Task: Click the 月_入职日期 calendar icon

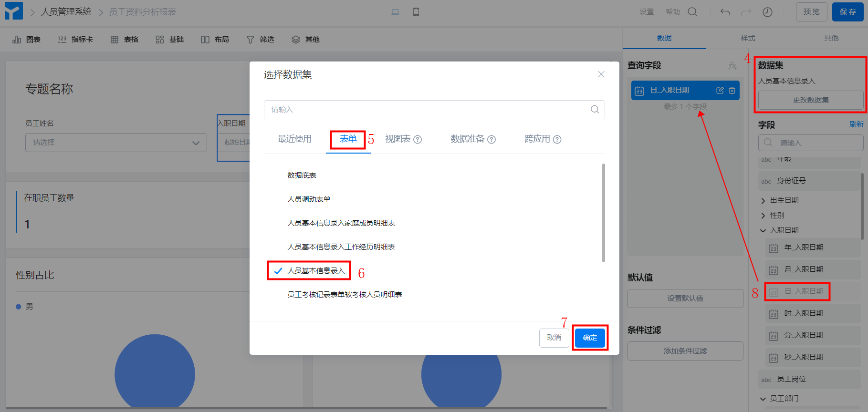Action: (x=774, y=270)
